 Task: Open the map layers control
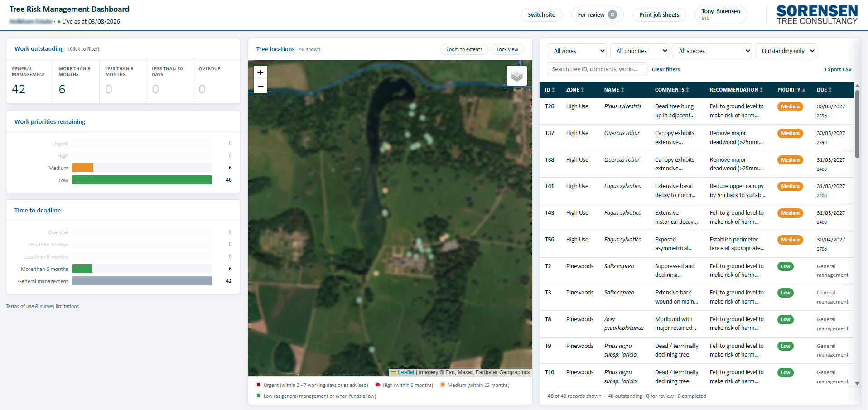tap(517, 76)
